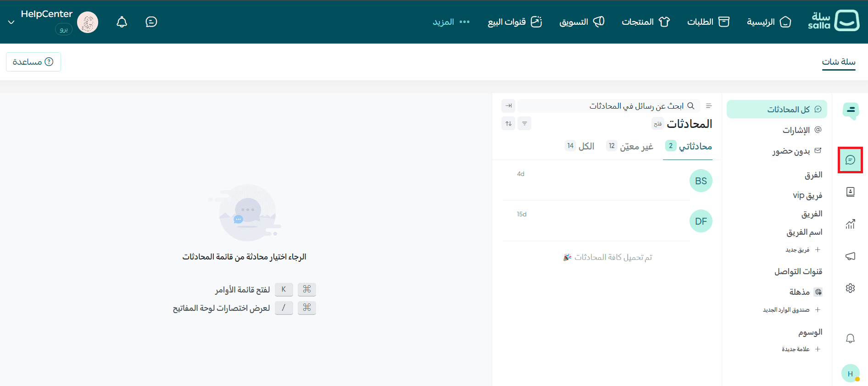Open the الرئيسية home menu
The width and height of the screenshot is (868, 386).
click(x=769, y=22)
